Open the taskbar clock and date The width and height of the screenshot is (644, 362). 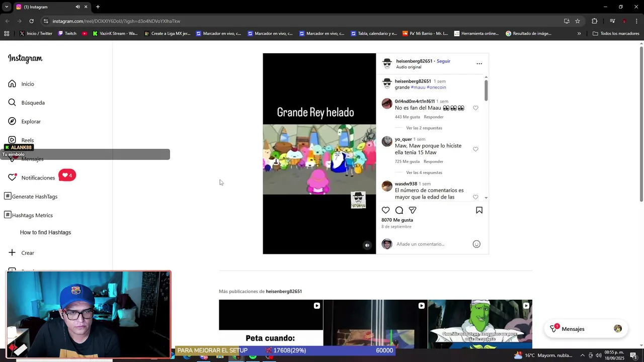[x=615, y=355]
